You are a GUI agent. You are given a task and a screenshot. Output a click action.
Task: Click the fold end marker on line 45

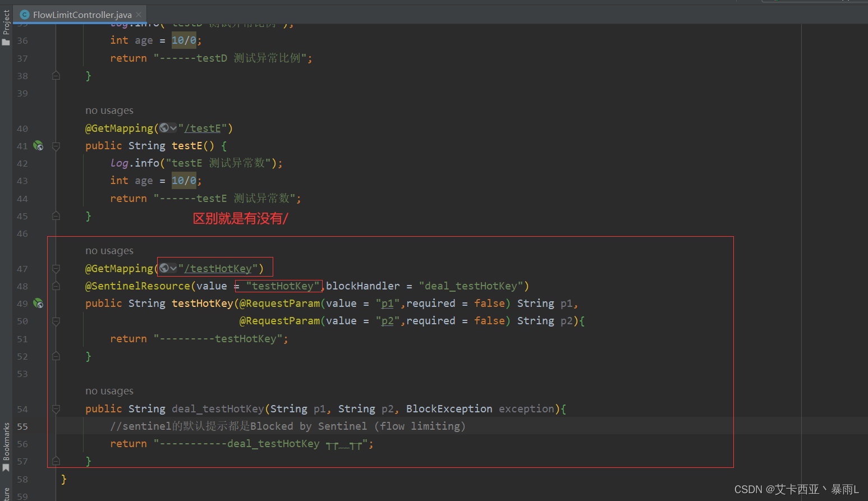56,216
